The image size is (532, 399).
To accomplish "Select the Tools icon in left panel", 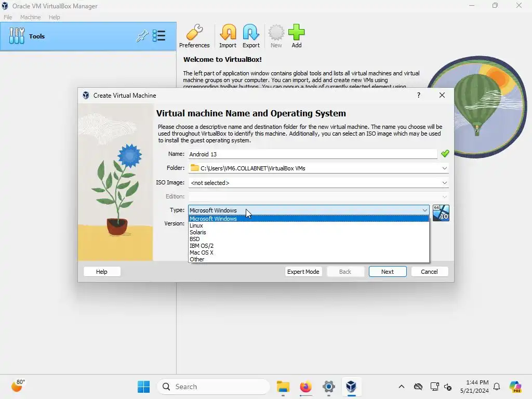I will tap(17, 36).
